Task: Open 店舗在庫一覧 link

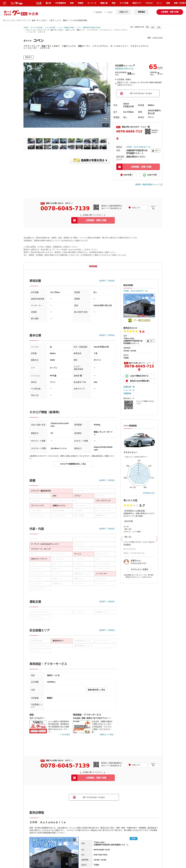Action: pyautogui.click(x=129, y=387)
